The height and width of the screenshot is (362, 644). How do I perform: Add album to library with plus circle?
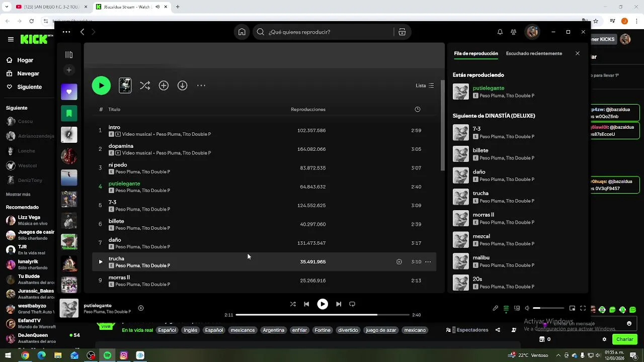pos(164,85)
